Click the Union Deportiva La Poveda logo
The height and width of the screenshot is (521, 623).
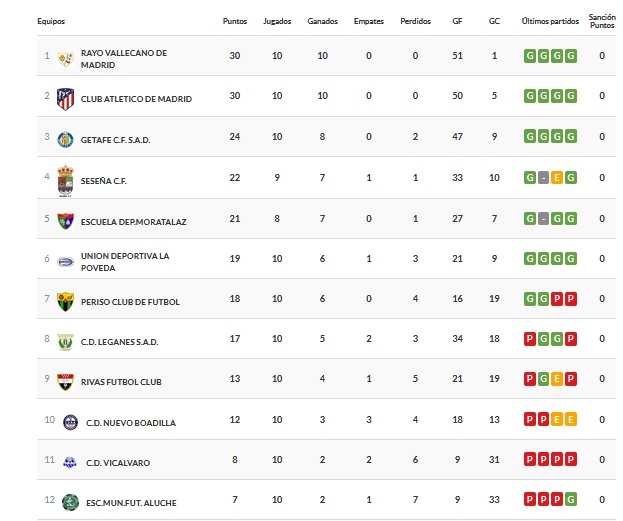[x=65, y=261]
